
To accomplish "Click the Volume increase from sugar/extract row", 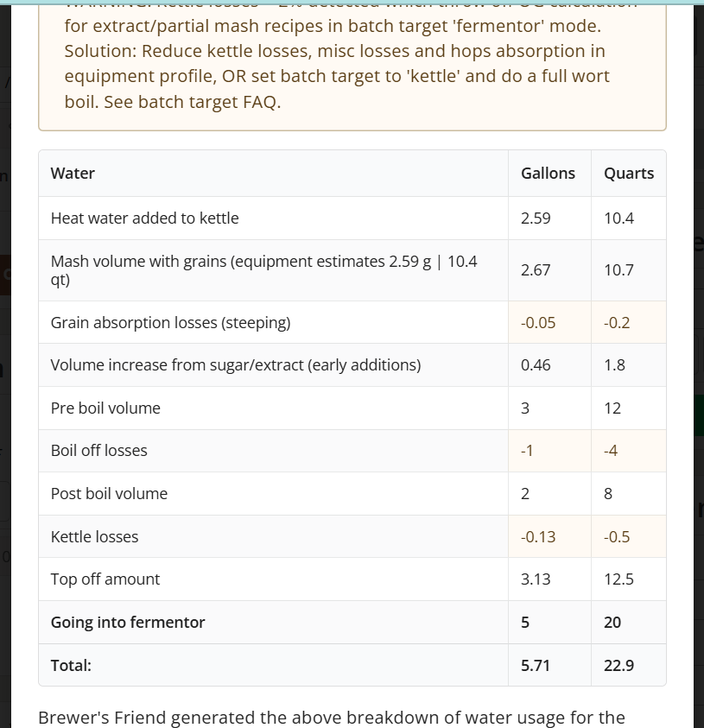I will pyautogui.click(x=352, y=365).
